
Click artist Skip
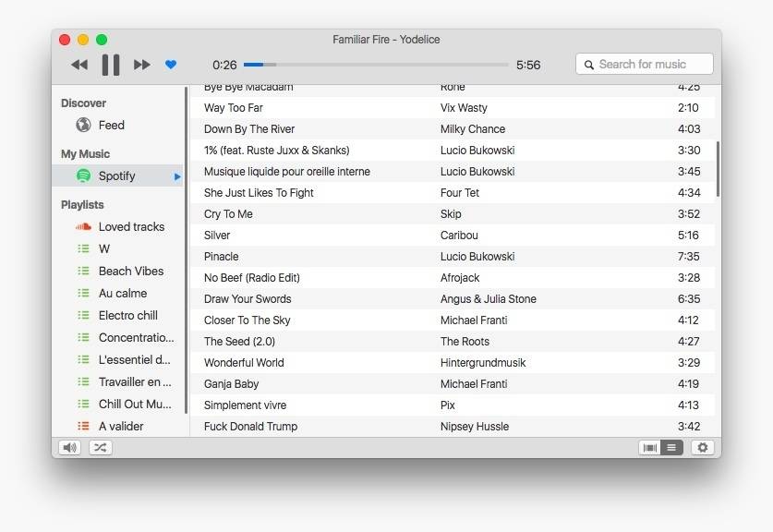(x=451, y=214)
